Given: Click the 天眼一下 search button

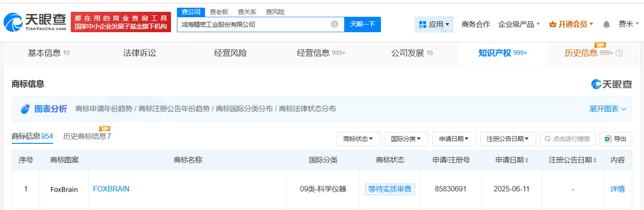Looking at the screenshot, I should coord(362,24).
